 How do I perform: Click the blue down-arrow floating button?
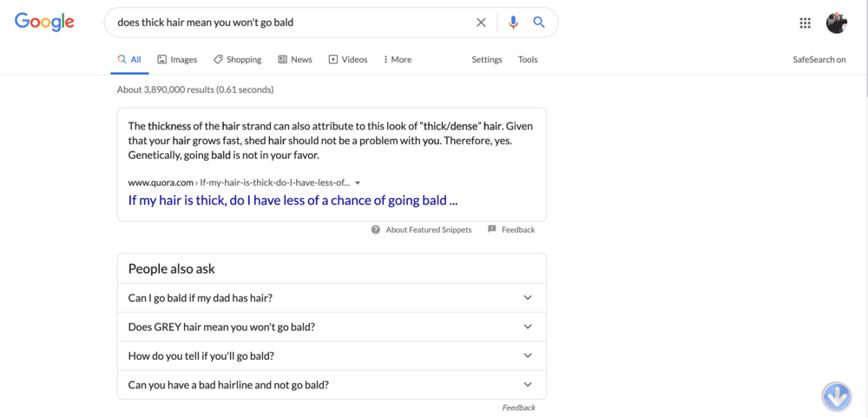(x=837, y=397)
